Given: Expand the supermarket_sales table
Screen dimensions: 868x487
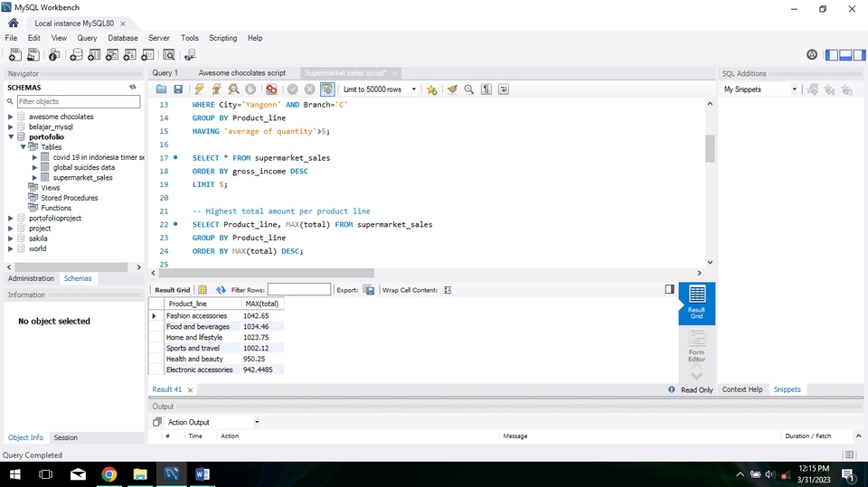Looking at the screenshot, I should [x=35, y=178].
